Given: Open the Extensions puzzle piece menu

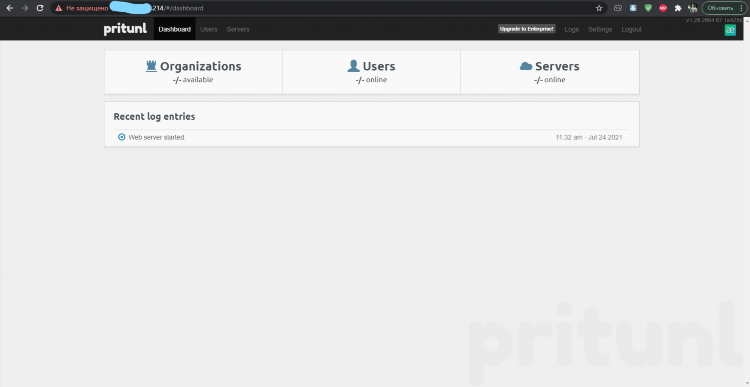Looking at the screenshot, I should [x=678, y=8].
